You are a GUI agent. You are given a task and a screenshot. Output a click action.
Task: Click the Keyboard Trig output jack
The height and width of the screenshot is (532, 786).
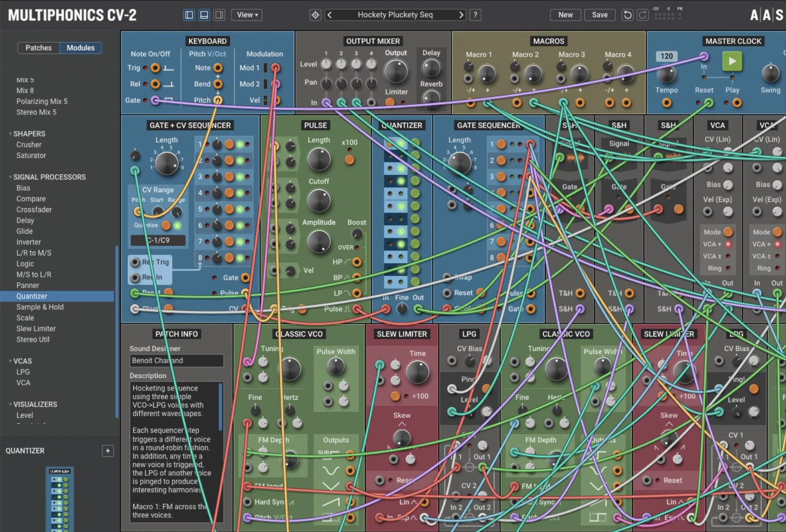[x=155, y=68]
